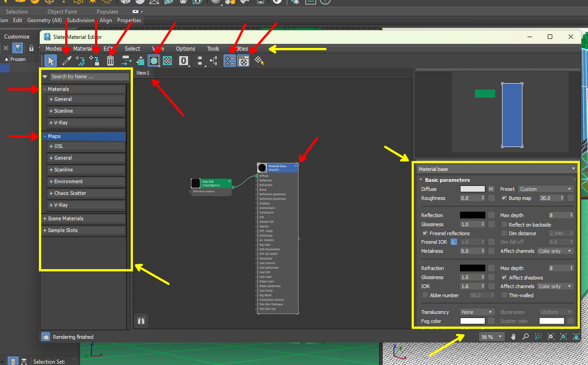588x365 pixels.
Task: Toggle the Material/Map Browser toolbar icon
Action: (230, 61)
